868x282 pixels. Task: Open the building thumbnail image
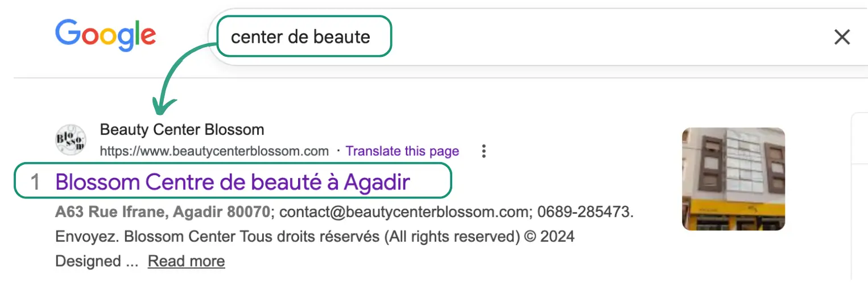tap(733, 179)
